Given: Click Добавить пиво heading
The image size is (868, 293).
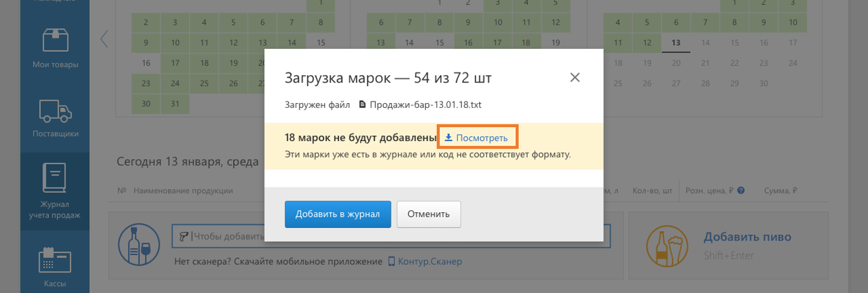Looking at the screenshot, I should [x=747, y=237].
